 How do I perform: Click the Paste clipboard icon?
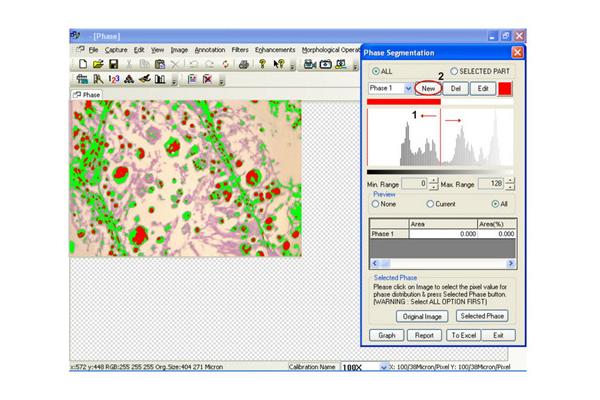pyautogui.click(x=160, y=64)
